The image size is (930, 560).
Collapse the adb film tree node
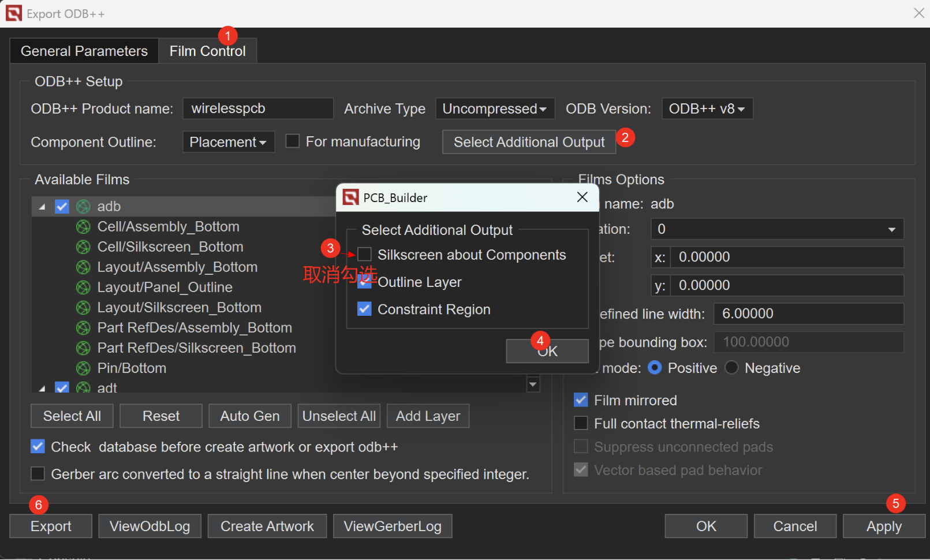42,207
